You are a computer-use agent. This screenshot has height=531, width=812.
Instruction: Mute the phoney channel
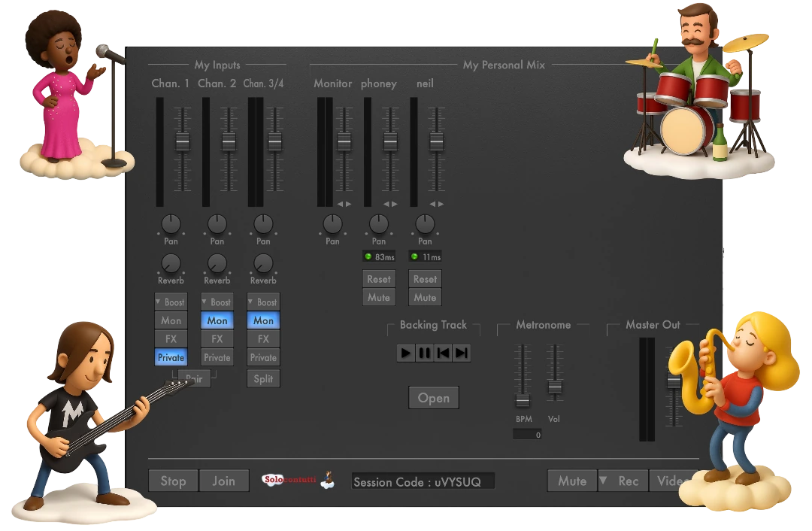378,297
